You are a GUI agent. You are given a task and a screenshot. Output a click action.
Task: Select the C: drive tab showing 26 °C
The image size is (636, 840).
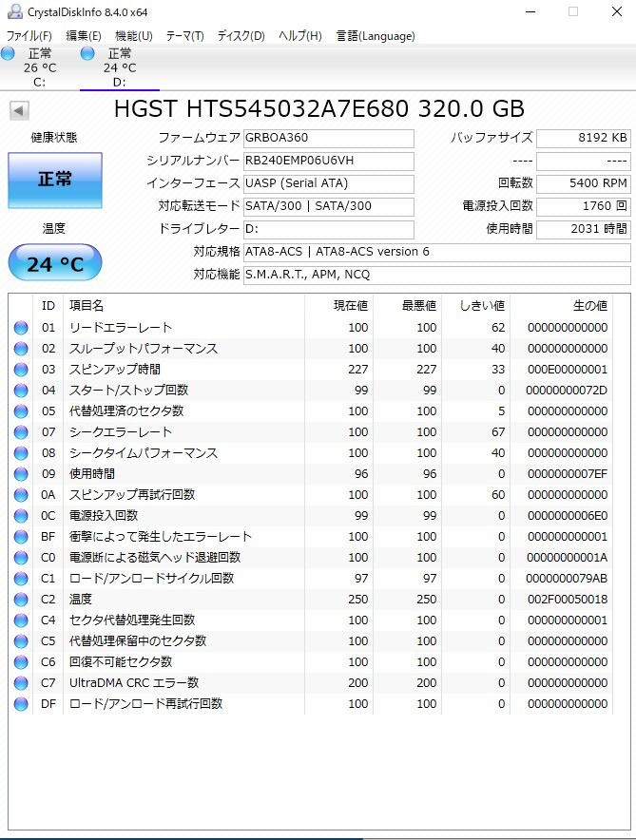point(40,67)
